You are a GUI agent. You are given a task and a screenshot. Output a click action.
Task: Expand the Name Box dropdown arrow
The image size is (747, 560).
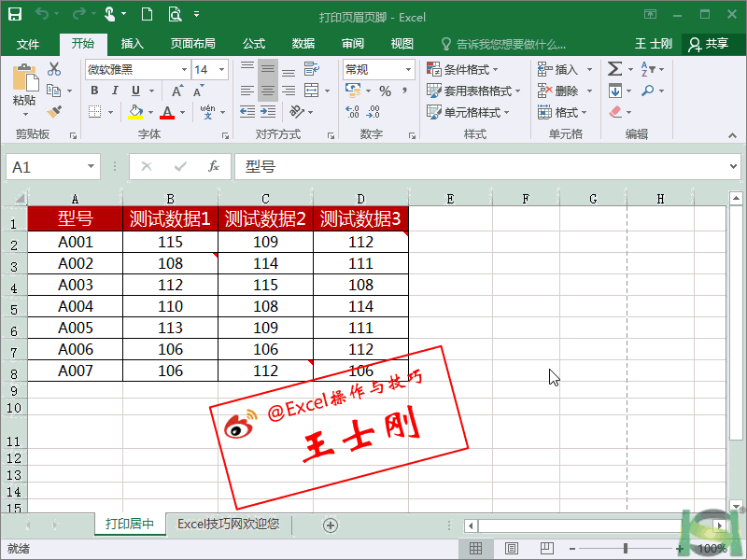click(x=91, y=166)
